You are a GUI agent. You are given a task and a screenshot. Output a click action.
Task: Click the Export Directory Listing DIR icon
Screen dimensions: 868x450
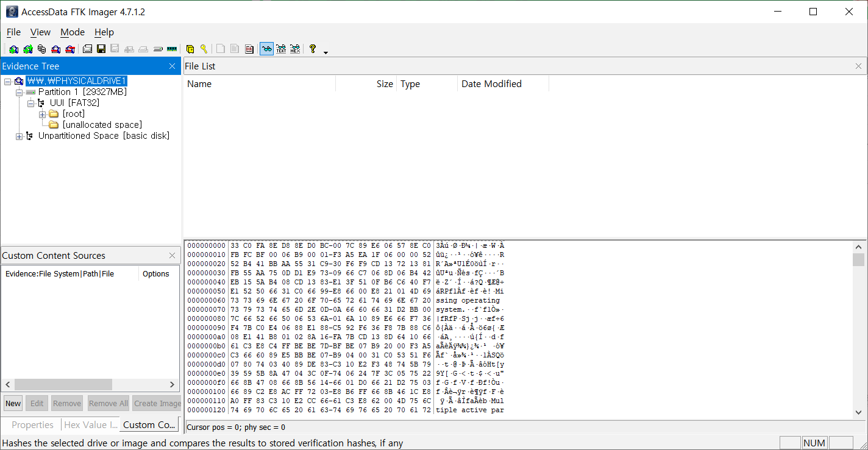click(249, 49)
